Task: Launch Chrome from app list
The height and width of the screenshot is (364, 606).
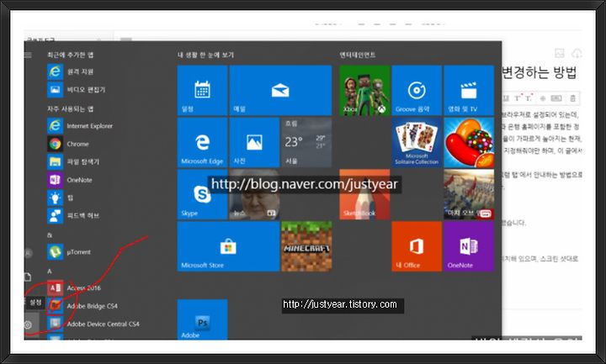Action: point(68,144)
